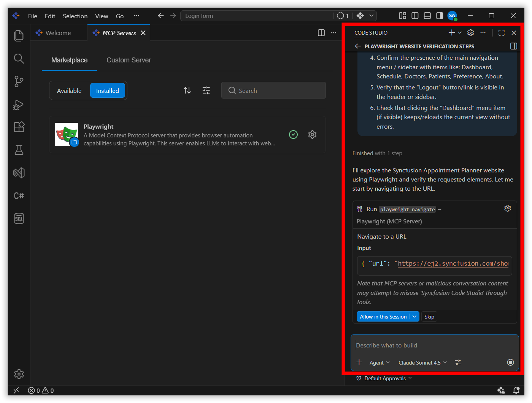Focus the Describe what to build input
The image size is (532, 403).
[435, 345]
